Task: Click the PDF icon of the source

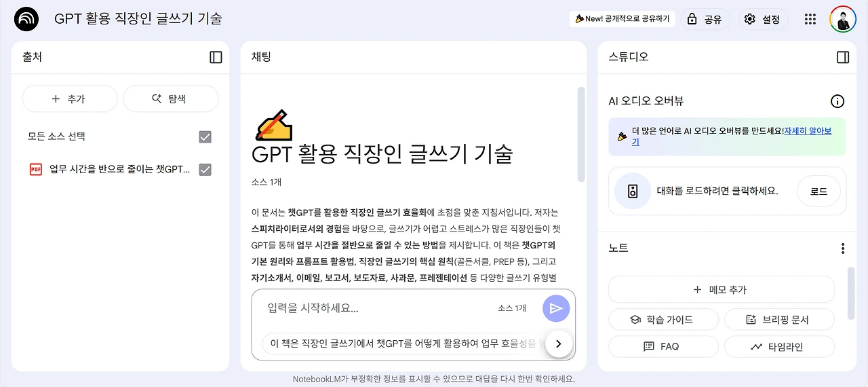Action: [36, 169]
